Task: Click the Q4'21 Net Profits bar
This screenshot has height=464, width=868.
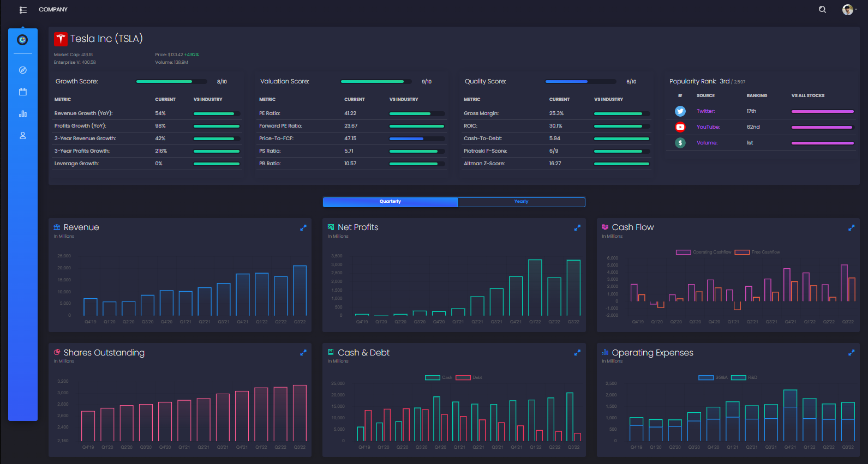Action: [x=516, y=296]
